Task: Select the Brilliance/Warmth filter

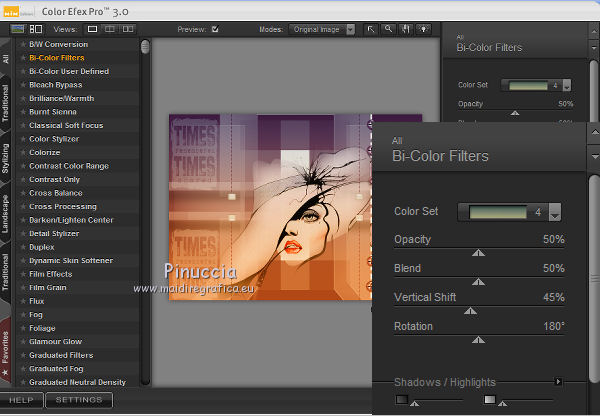Action: click(62, 98)
